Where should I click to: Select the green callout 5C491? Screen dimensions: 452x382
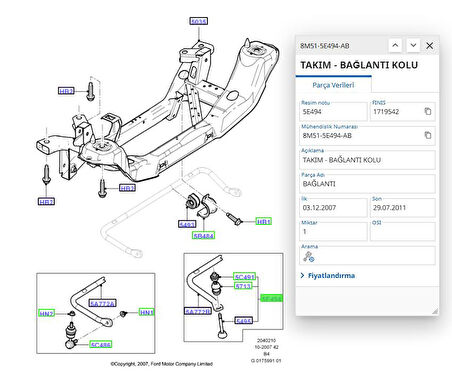244,277
